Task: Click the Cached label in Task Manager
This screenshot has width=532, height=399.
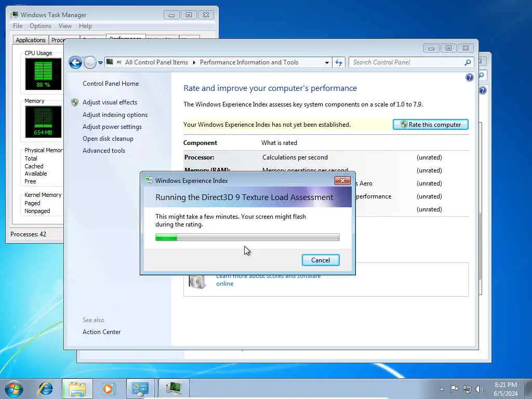Action: pyautogui.click(x=34, y=166)
